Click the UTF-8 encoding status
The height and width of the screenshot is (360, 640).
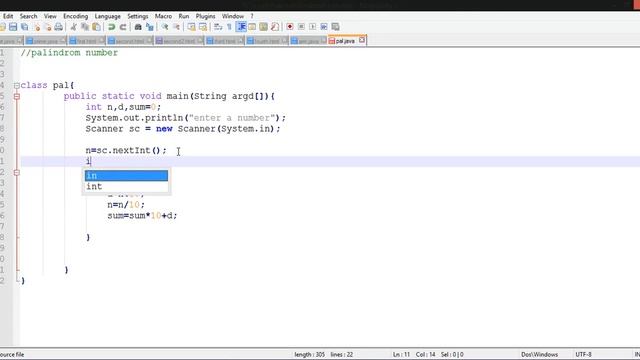coord(583,354)
